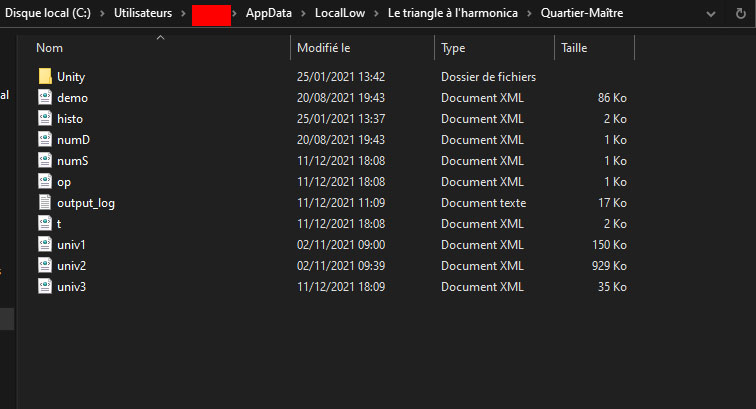Navigate to "Disque local (C:)" breadcrumb
756x409 pixels.
48,13
